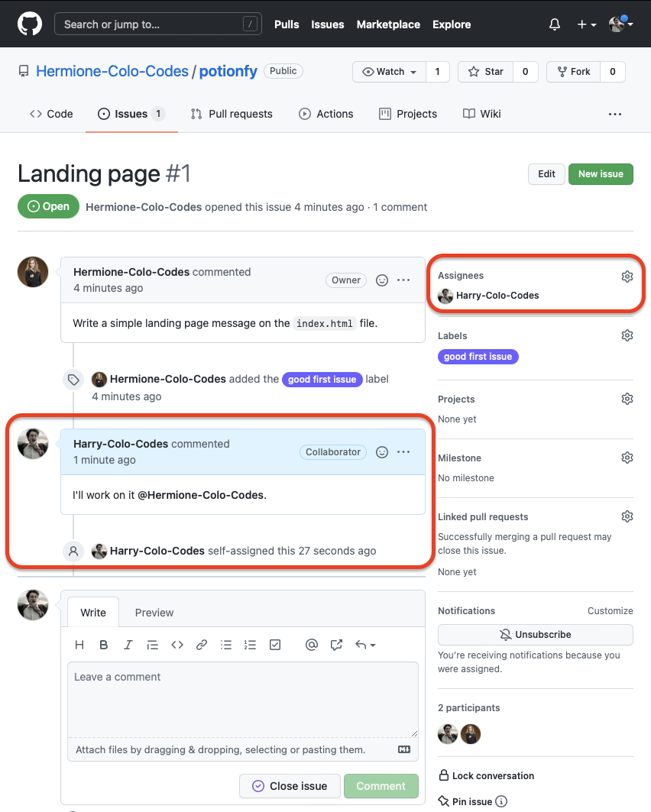The width and height of the screenshot is (651, 812).
Task: Click the Labels gear icon
Action: 627,335
